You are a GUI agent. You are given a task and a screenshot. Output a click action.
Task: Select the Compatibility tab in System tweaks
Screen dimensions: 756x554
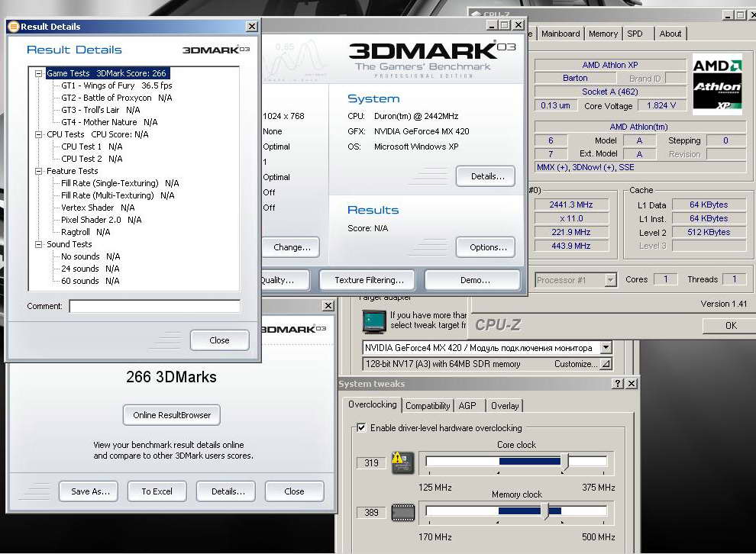(428, 406)
